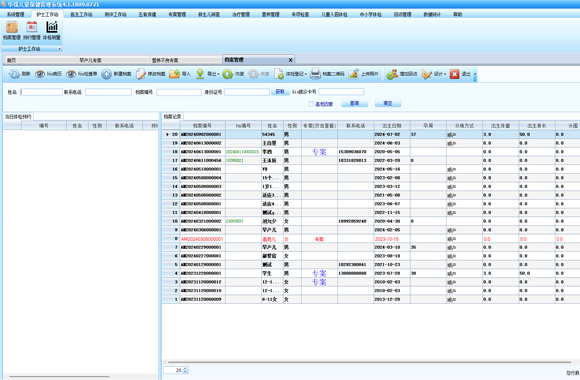Expand the 设计 dropdown arrow

click(x=445, y=74)
